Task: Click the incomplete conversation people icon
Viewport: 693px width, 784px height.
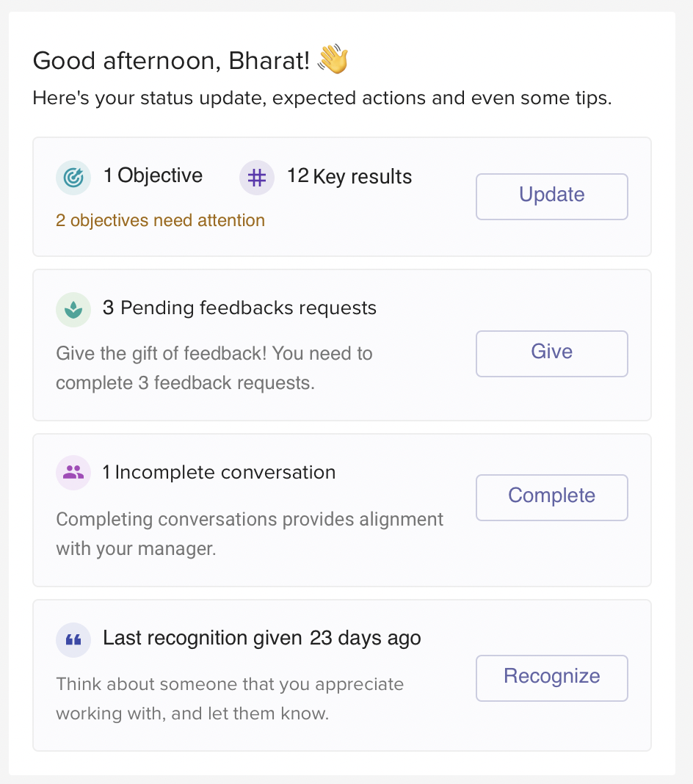Action: click(x=73, y=473)
